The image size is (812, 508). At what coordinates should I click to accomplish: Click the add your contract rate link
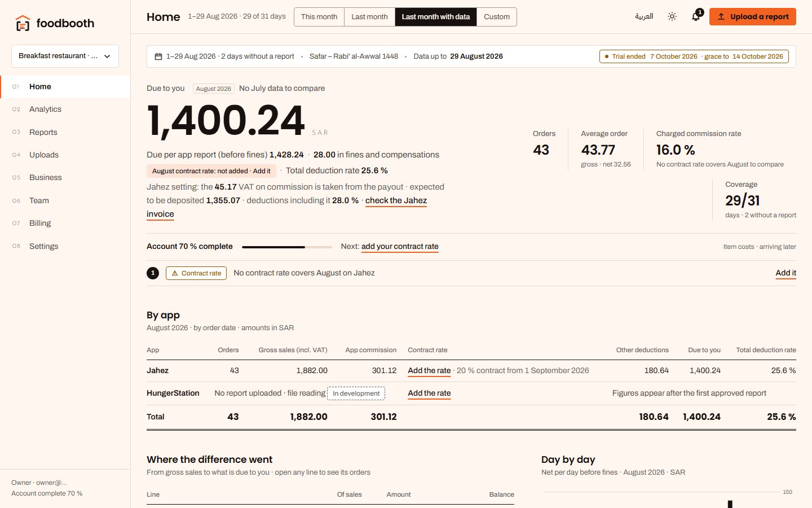click(x=400, y=246)
